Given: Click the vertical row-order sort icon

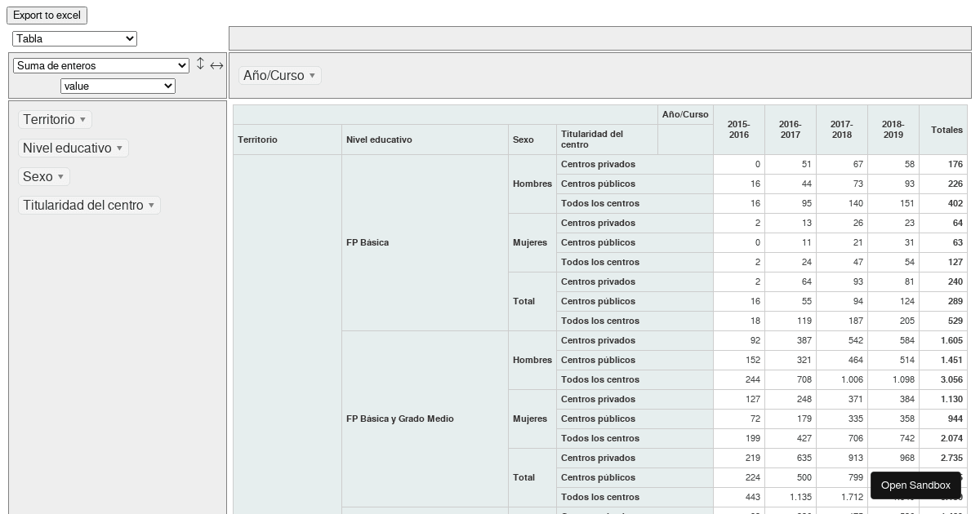Looking at the screenshot, I should click(x=200, y=64).
